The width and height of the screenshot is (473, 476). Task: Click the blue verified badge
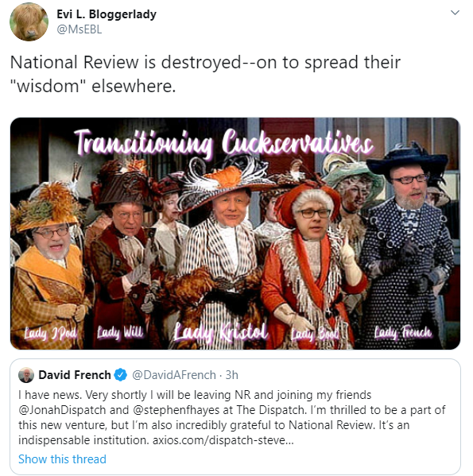coord(121,375)
